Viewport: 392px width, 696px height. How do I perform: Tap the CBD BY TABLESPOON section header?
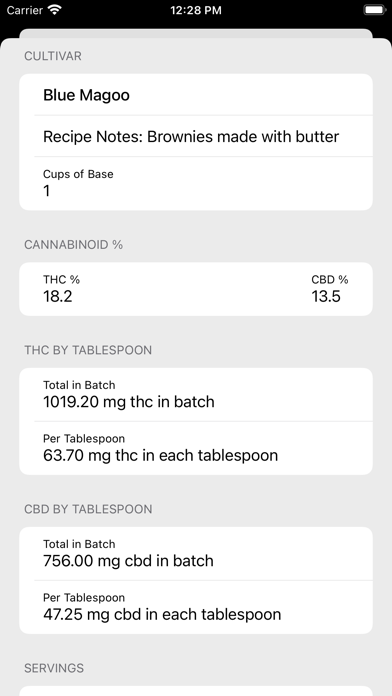(x=88, y=509)
